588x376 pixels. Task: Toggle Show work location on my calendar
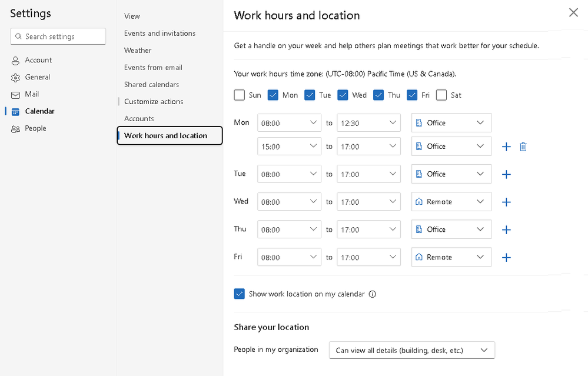tap(240, 294)
